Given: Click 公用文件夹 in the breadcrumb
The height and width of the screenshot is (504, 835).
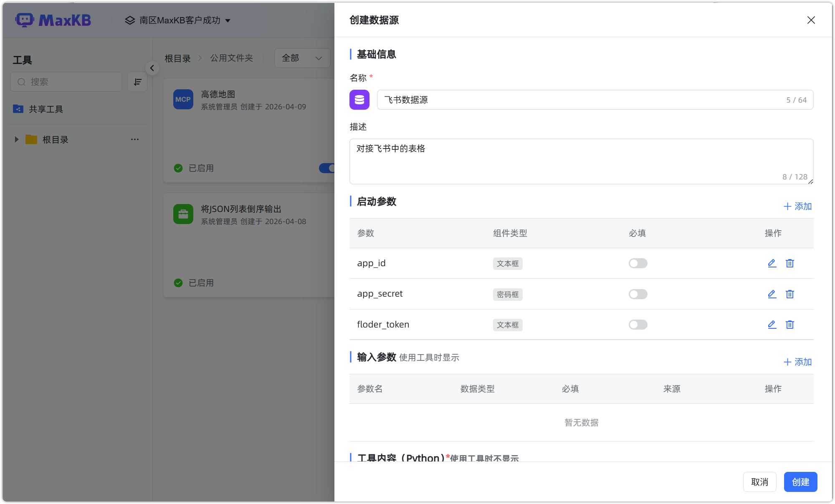Looking at the screenshot, I should click(232, 58).
